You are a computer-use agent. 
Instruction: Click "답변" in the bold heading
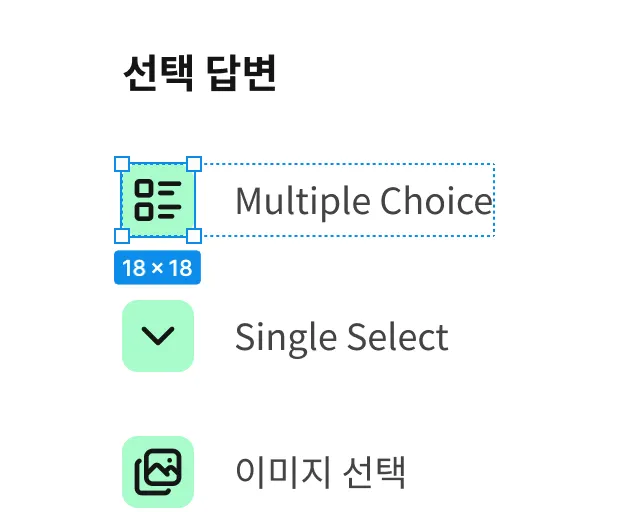pos(243,72)
